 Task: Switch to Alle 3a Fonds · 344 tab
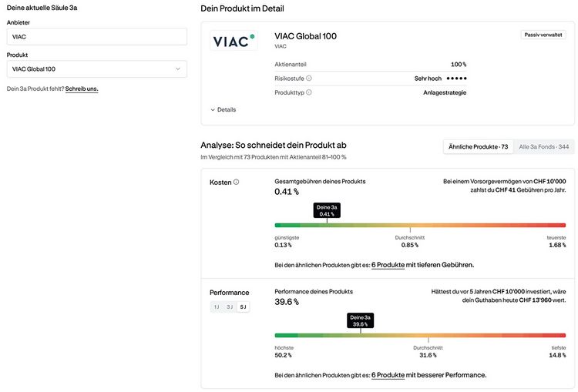click(x=544, y=146)
